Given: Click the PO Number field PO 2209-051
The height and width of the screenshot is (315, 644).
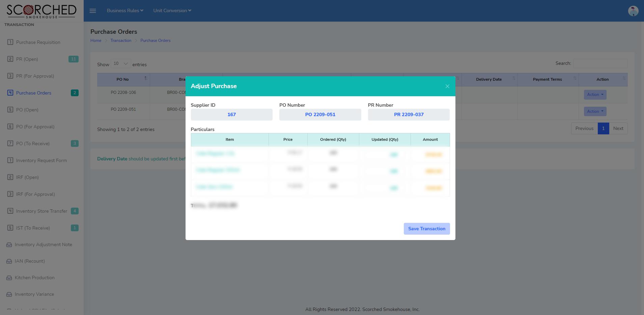Looking at the screenshot, I should tap(320, 114).
